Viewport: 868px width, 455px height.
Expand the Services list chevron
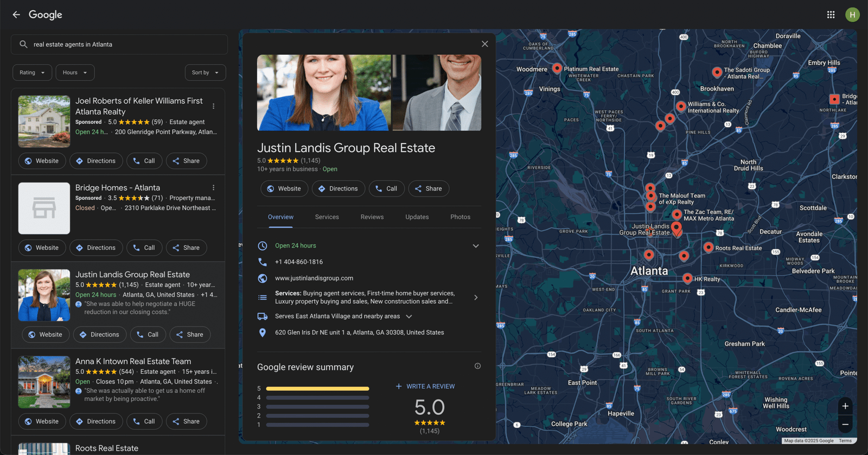[x=476, y=298]
